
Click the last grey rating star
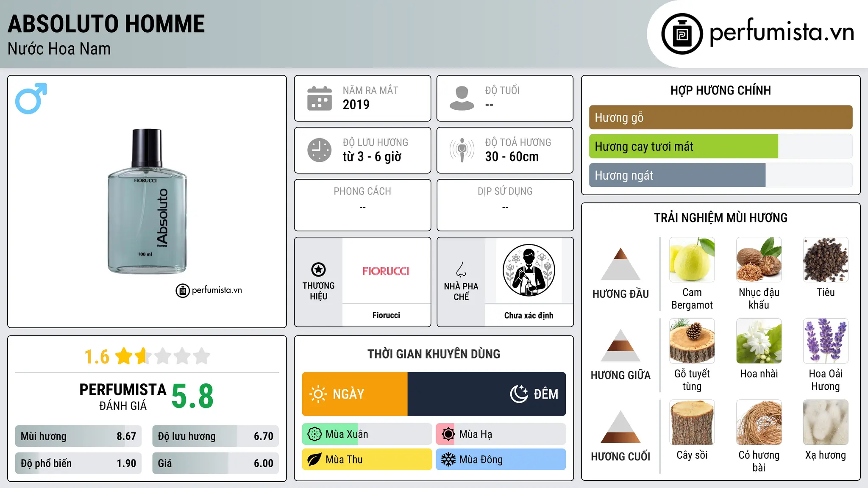(x=202, y=356)
